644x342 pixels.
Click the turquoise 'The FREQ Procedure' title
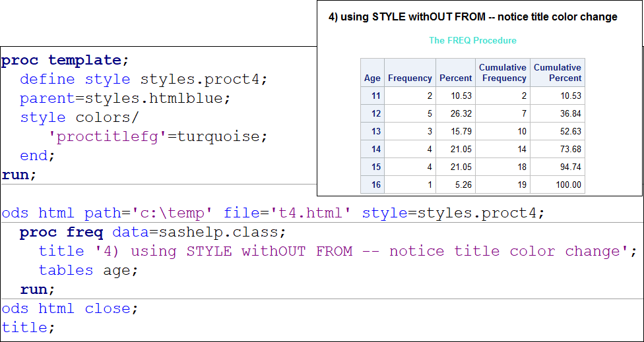(x=472, y=41)
